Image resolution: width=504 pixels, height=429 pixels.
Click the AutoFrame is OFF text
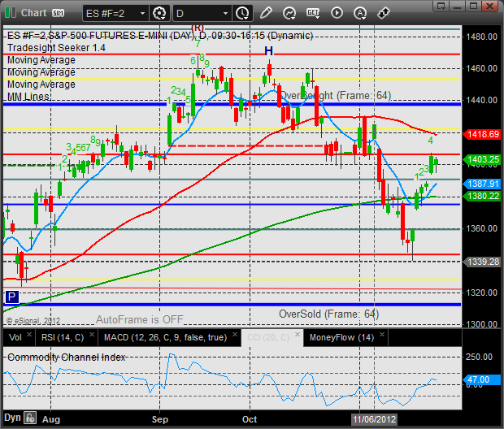click(140, 320)
